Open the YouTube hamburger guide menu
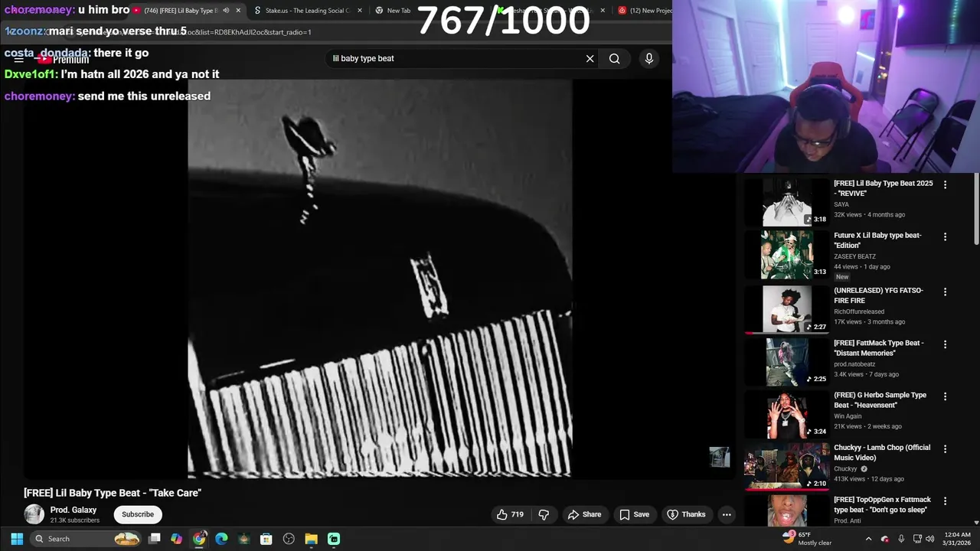 pos(18,59)
